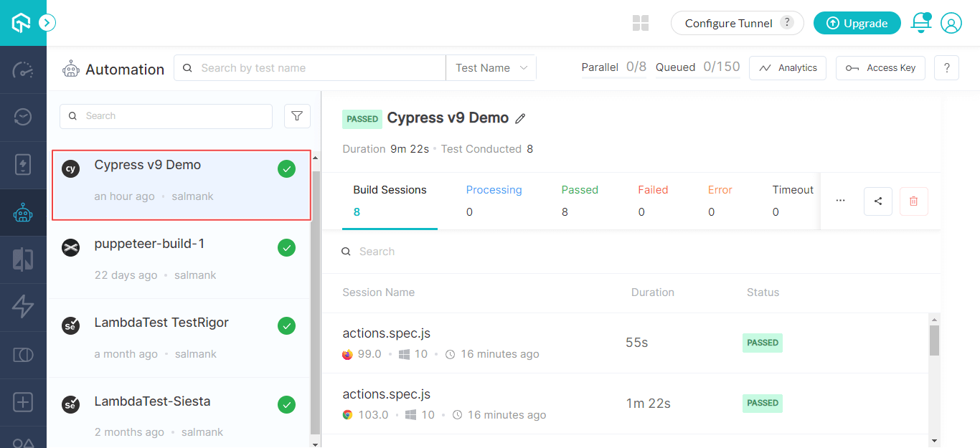Viewport: 980px width, 448px height.
Task: Click the Configure Tunnel help question mark
Action: click(787, 23)
